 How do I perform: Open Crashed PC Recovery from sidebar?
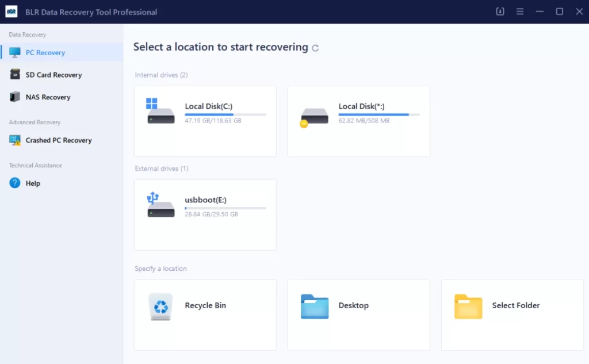(x=58, y=140)
